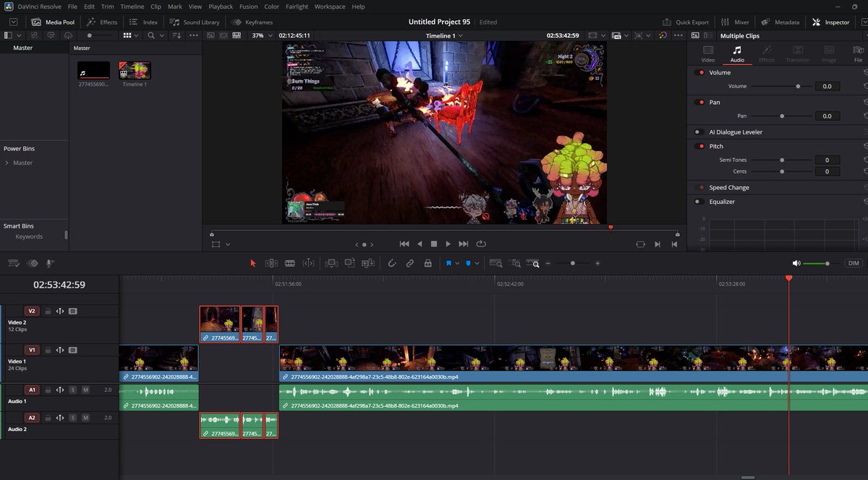Image resolution: width=868 pixels, height=480 pixels.
Task: Adjust the timeline zoom slider
Action: pos(573,264)
